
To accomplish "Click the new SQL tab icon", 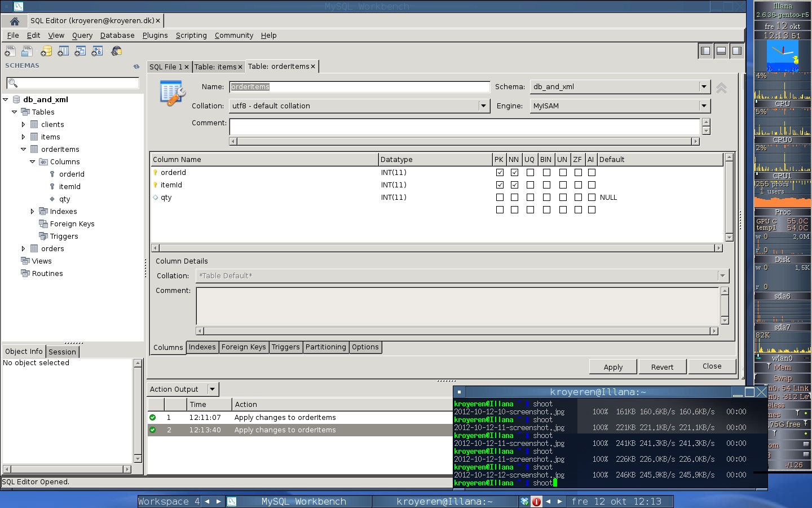I will [x=10, y=51].
